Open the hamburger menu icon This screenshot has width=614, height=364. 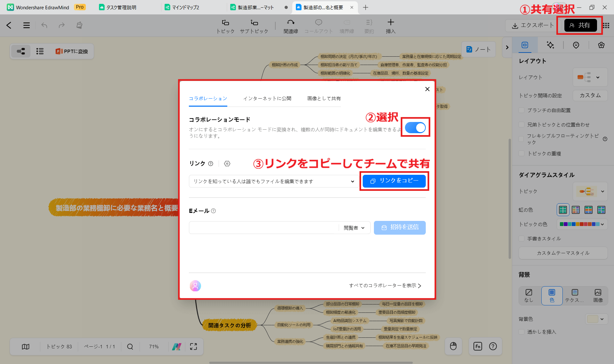tap(27, 25)
